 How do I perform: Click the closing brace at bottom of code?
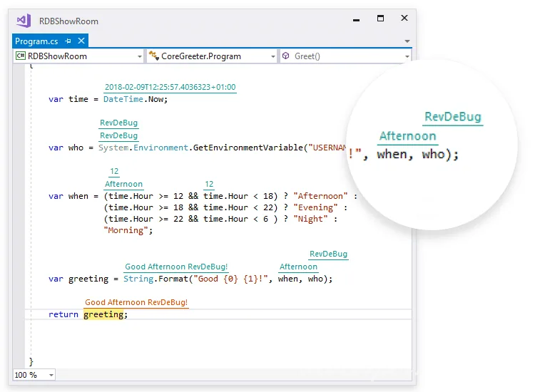coord(31,361)
